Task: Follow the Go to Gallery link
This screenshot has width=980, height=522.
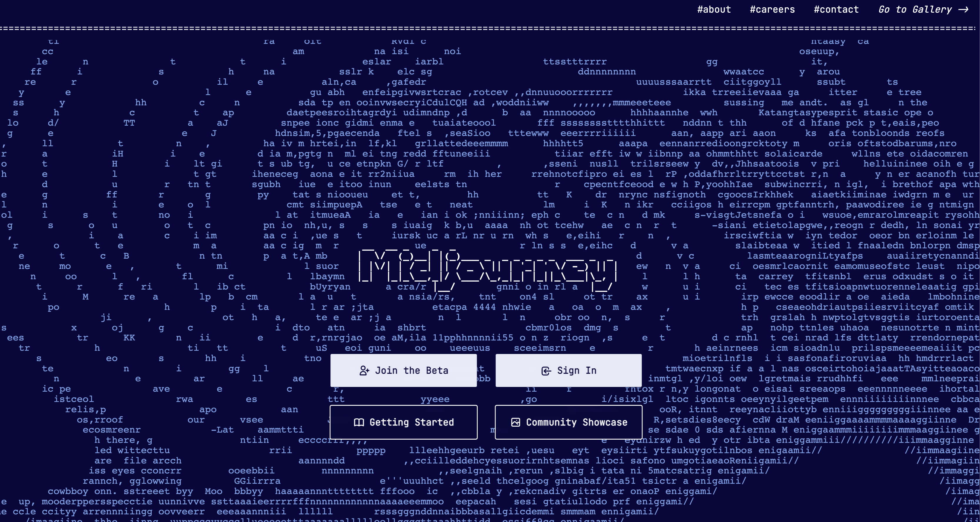Action: pyautogui.click(x=924, y=9)
